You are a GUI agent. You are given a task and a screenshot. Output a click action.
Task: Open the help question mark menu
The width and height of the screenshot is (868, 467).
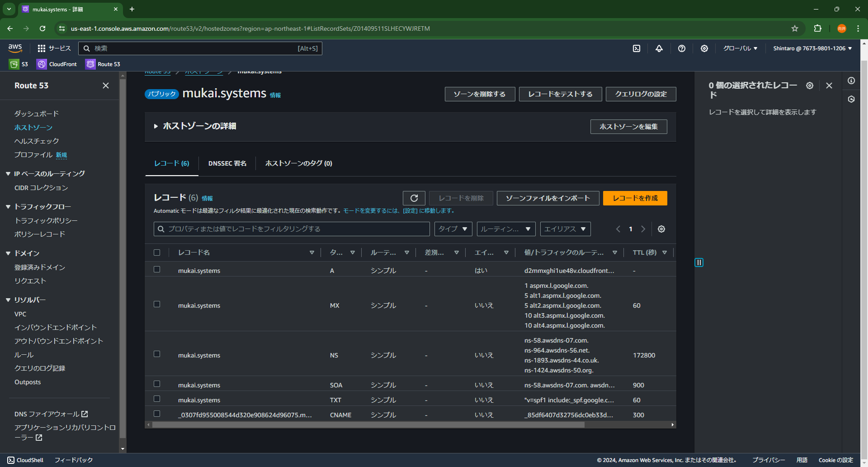click(x=682, y=48)
